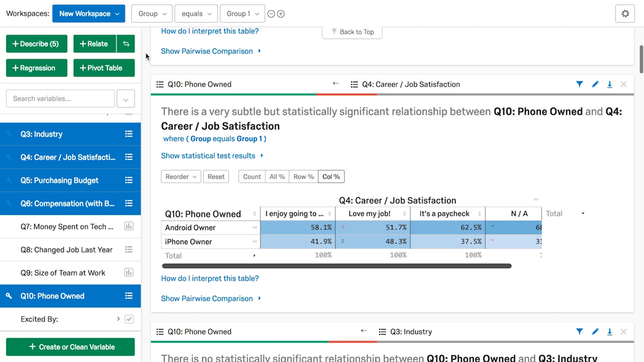Open the Reorder dropdown
This screenshot has width=644, height=362.
181,177
